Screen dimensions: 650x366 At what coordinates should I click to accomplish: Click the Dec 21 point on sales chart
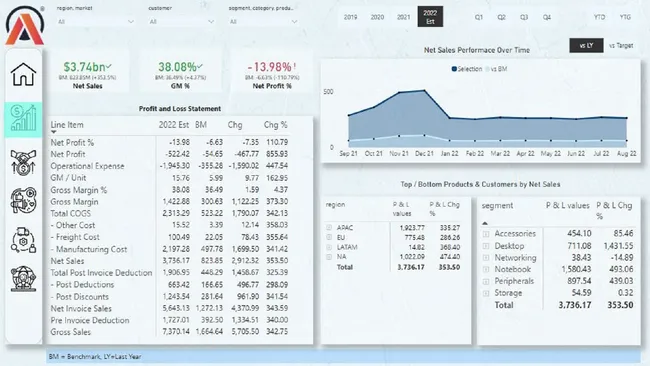coord(424,90)
